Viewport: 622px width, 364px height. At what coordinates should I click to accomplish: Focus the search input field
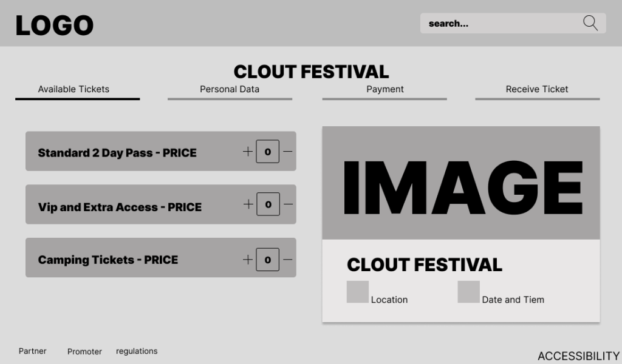498,24
